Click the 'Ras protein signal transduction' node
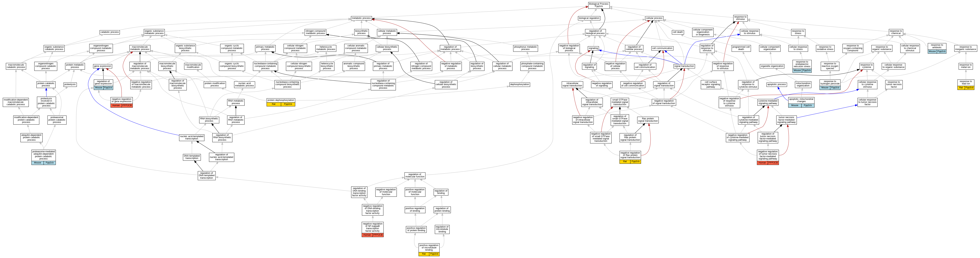The width and height of the screenshot is (980, 258). tap(648, 120)
